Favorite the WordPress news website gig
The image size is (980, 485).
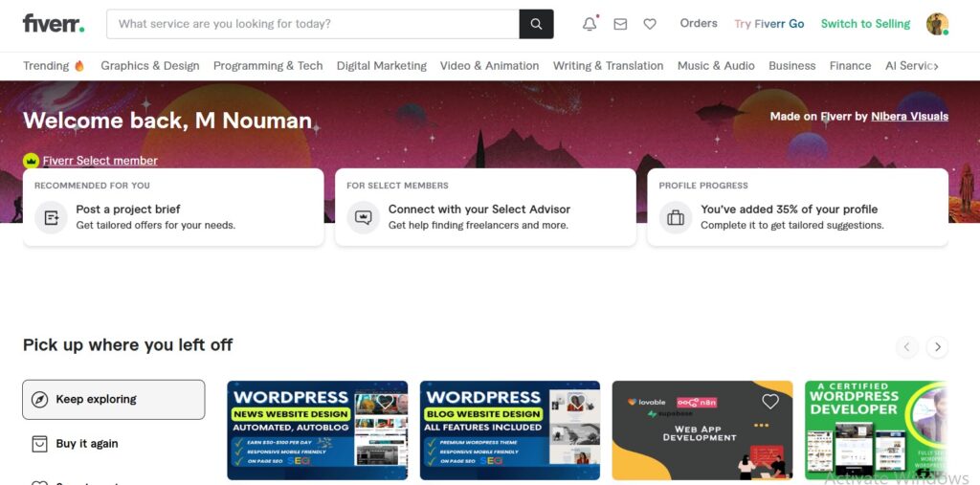386,401
